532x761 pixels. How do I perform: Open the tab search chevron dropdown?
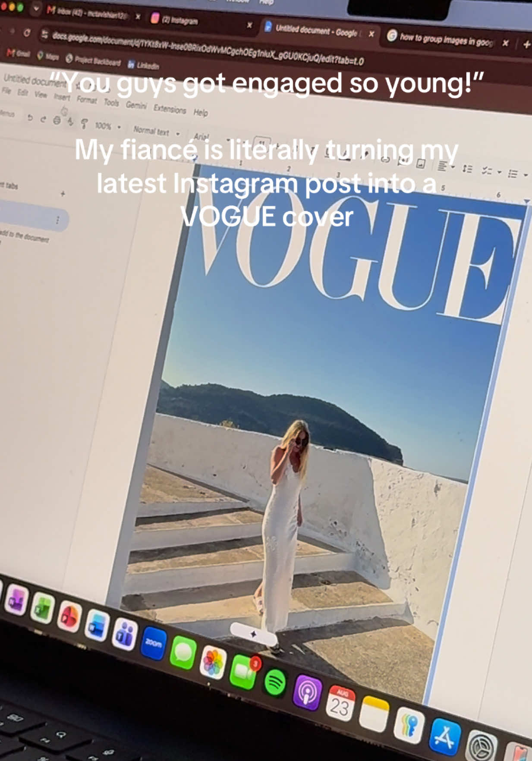click(36, 9)
